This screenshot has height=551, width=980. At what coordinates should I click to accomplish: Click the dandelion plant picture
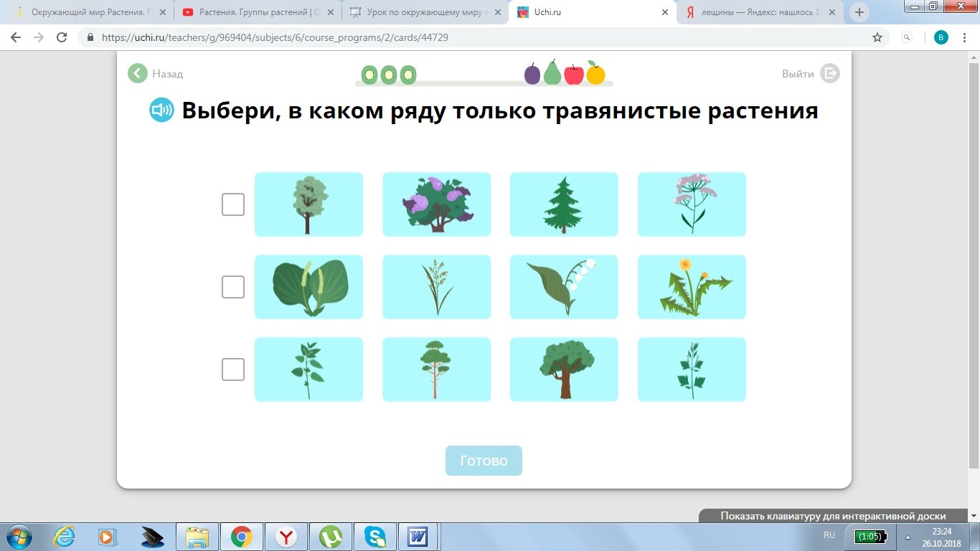click(x=692, y=287)
